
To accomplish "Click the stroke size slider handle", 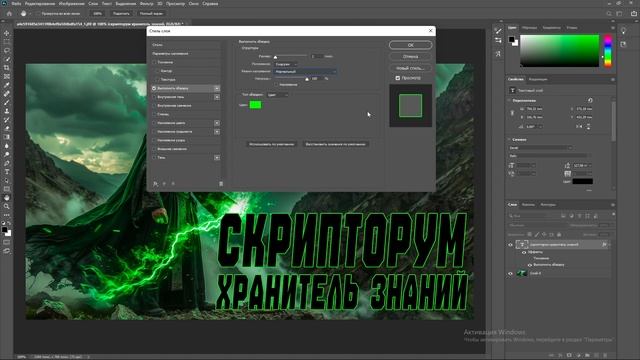I will click(x=276, y=57).
